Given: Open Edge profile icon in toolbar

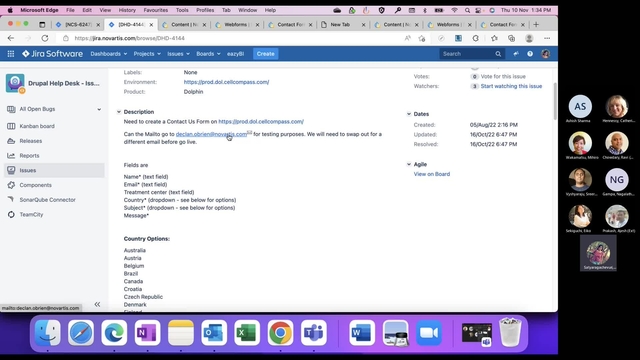Looking at the screenshot, I should point(529,38).
